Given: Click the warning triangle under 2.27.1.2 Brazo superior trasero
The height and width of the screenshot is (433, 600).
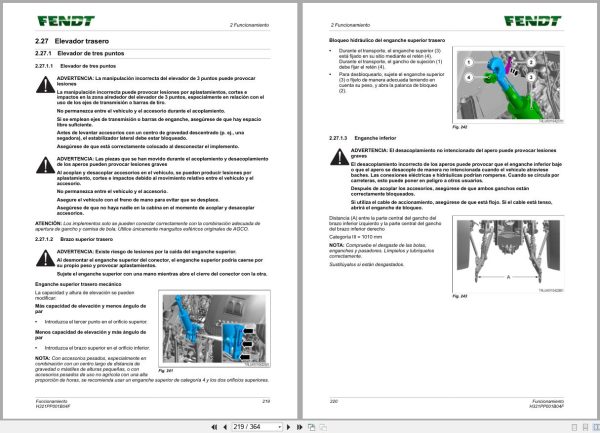Looking at the screenshot, I should (x=46, y=258).
